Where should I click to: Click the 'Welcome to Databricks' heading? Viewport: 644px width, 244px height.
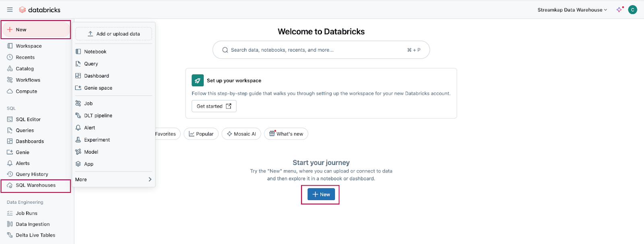[321, 31]
